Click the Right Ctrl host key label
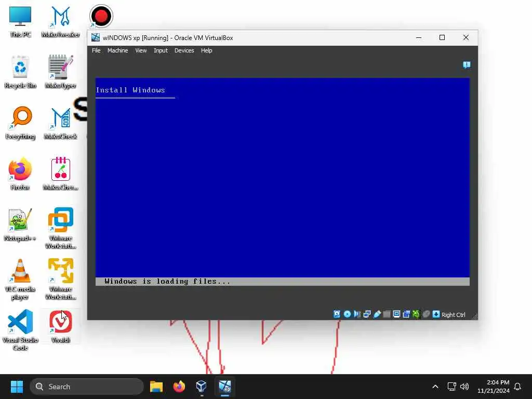532x399 pixels. coord(453,315)
